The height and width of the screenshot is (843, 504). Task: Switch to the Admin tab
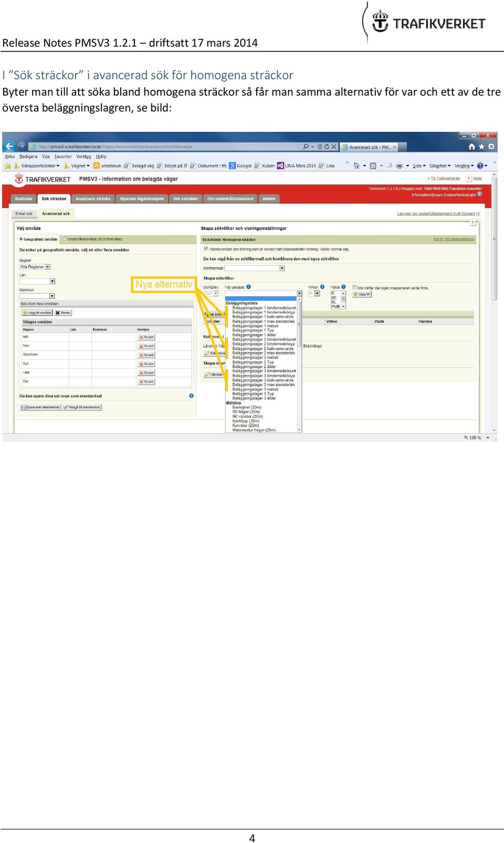click(269, 199)
